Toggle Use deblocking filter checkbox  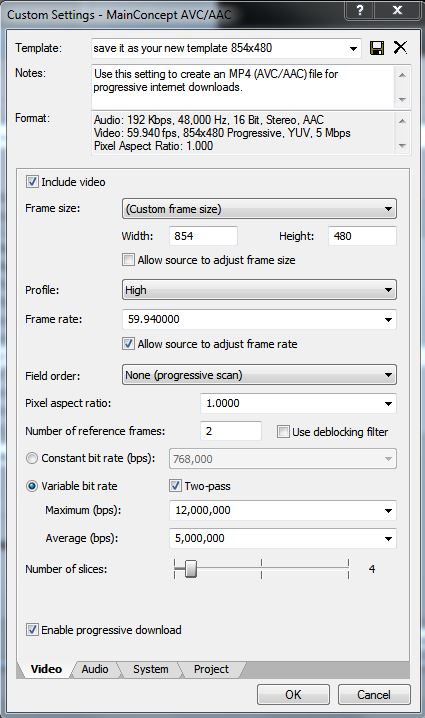pos(283,432)
